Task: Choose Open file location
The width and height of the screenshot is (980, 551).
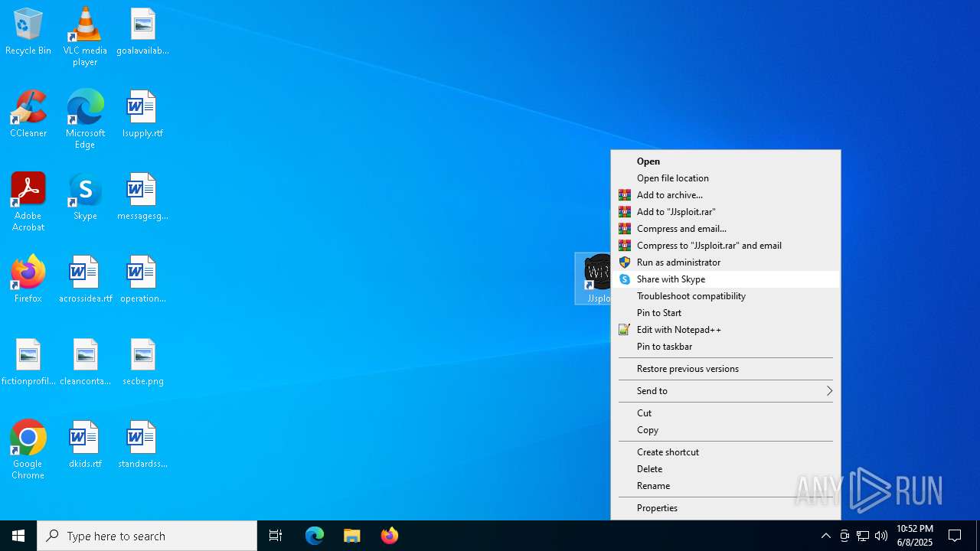Action: [x=726, y=178]
